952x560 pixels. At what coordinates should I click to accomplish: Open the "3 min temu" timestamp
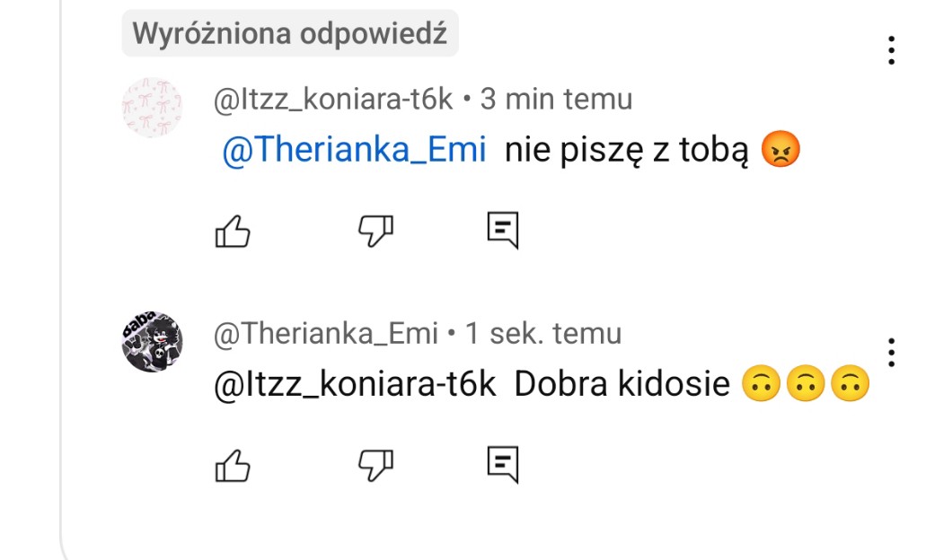[x=556, y=99]
